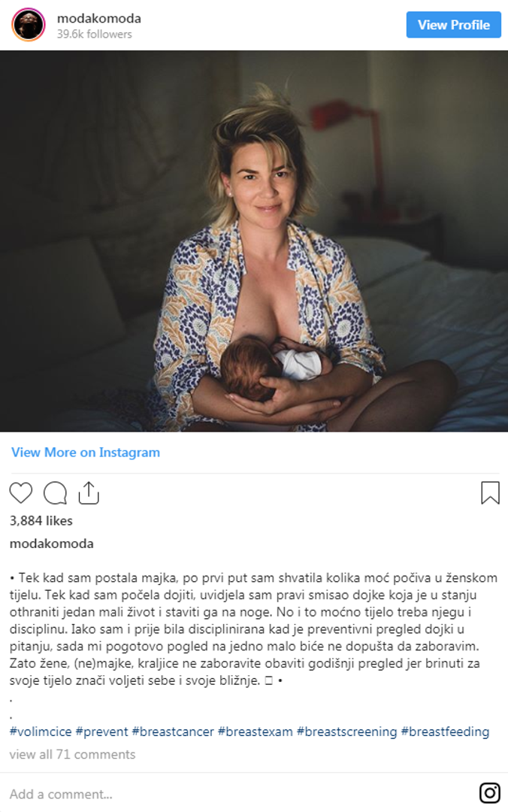The image size is (508, 812).
Task: Expand view all 71 comments
Action: (72, 754)
